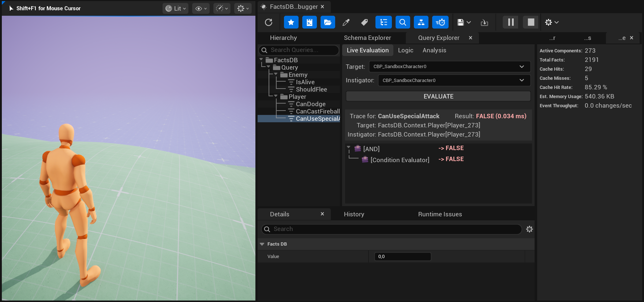Toggle the magnifier search toolbar button

pos(402,22)
